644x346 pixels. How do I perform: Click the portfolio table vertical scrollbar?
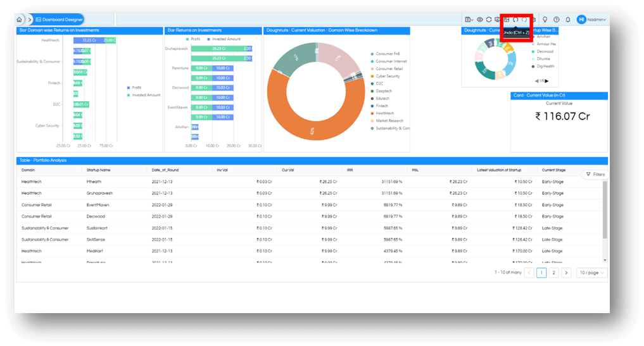[x=605, y=210]
